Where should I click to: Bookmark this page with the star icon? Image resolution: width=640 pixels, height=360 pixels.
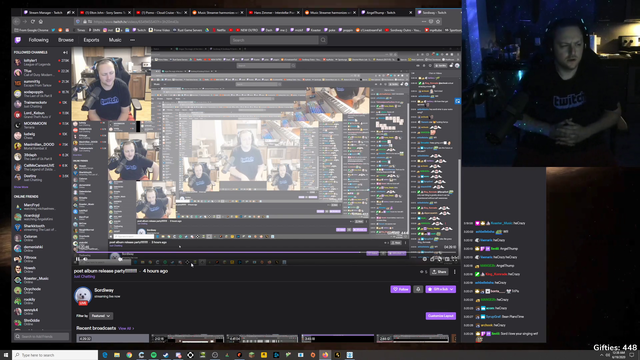pyautogui.click(x=438, y=22)
